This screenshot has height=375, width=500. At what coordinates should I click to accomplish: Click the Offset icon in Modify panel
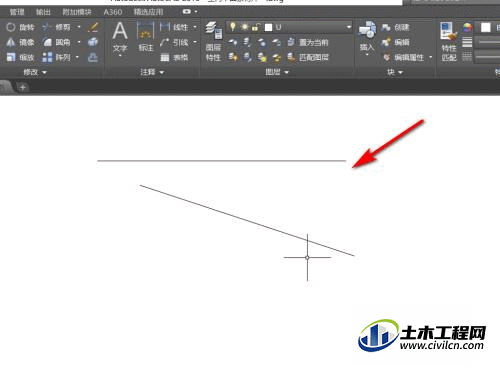93,57
